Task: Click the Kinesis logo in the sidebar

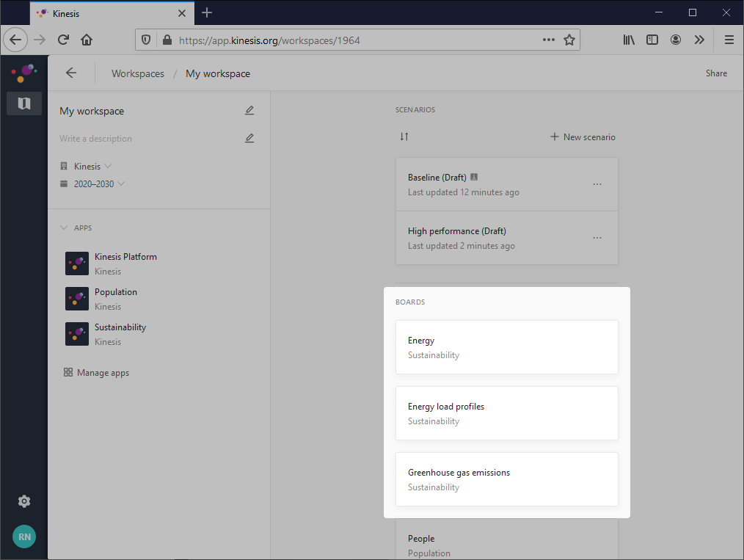Action: pyautogui.click(x=23, y=73)
